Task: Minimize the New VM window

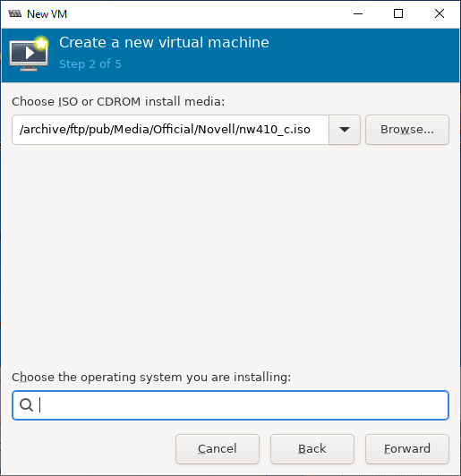Action: (x=358, y=13)
